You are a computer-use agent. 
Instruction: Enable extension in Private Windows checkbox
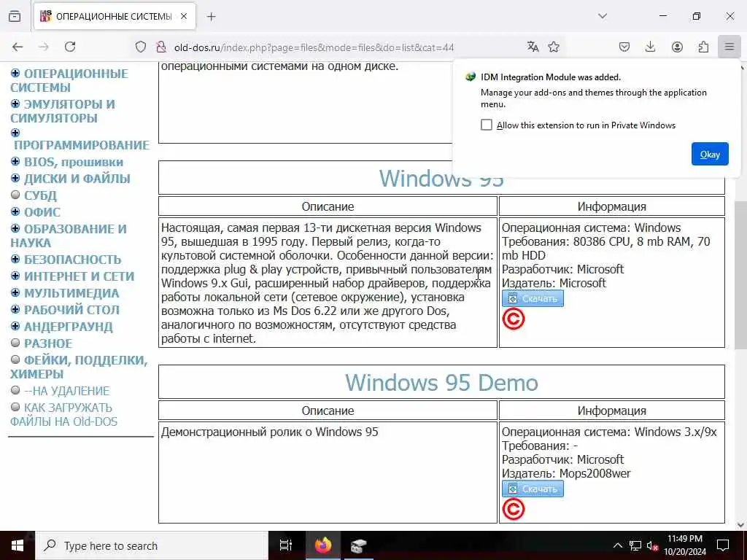point(487,125)
